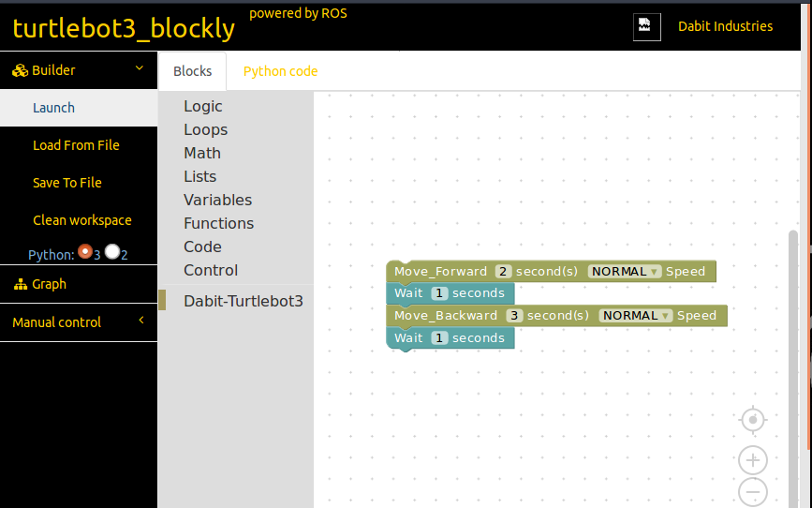
Task: Click the last Wait block seconds value
Action: pyautogui.click(x=439, y=338)
